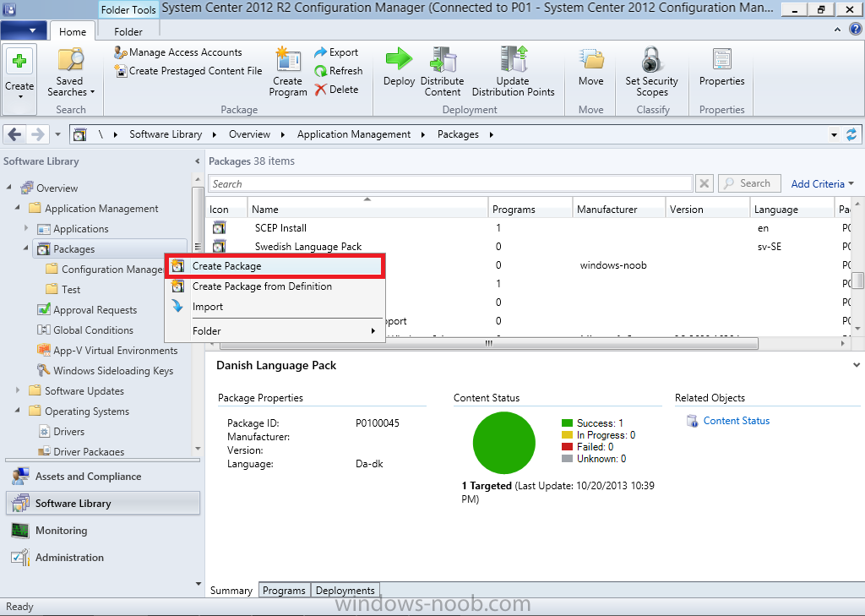Click the address bar refresh icon
The height and width of the screenshot is (616, 865).
pyautogui.click(x=851, y=134)
